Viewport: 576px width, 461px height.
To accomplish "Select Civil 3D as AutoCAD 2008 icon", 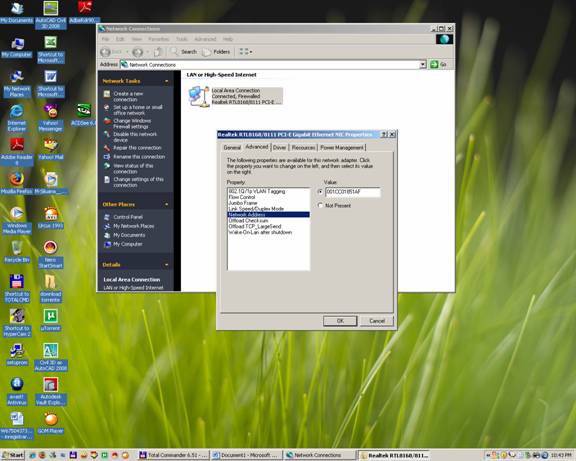I will pos(51,357).
